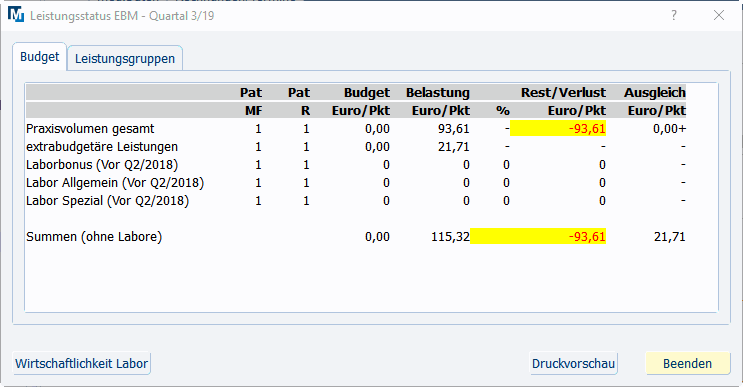This screenshot has width=743, height=387.
Task: Click Belastung value 93,61
Action: point(453,129)
